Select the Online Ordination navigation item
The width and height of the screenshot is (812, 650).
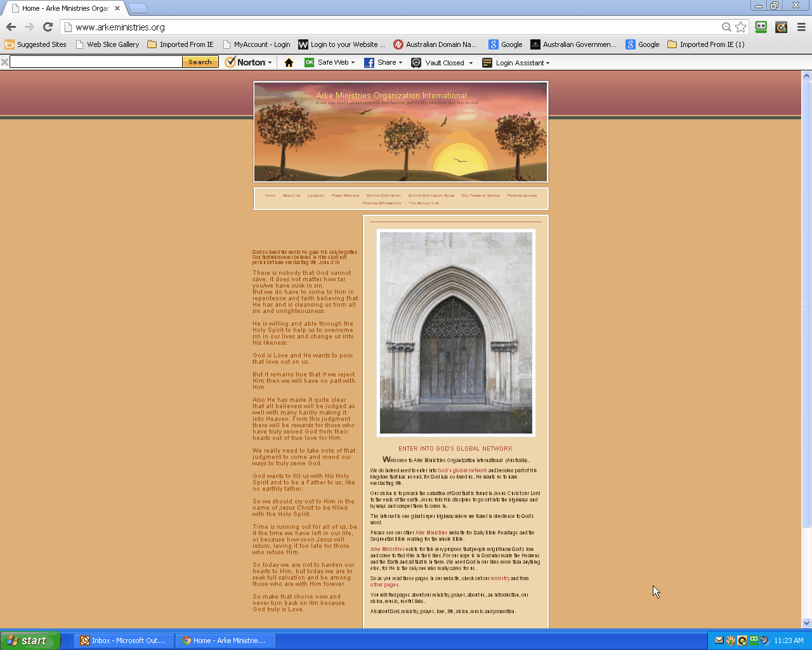coord(383,196)
